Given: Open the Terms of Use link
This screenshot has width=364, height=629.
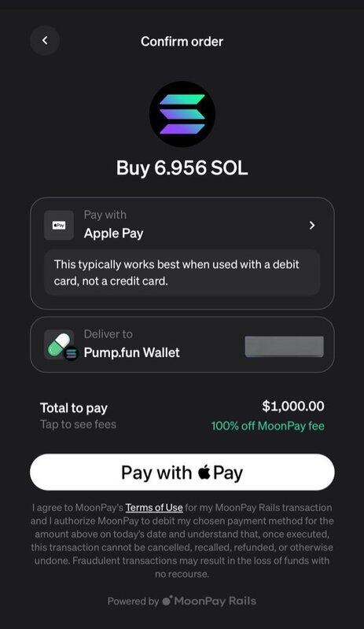Looking at the screenshot, I should 154,507.
